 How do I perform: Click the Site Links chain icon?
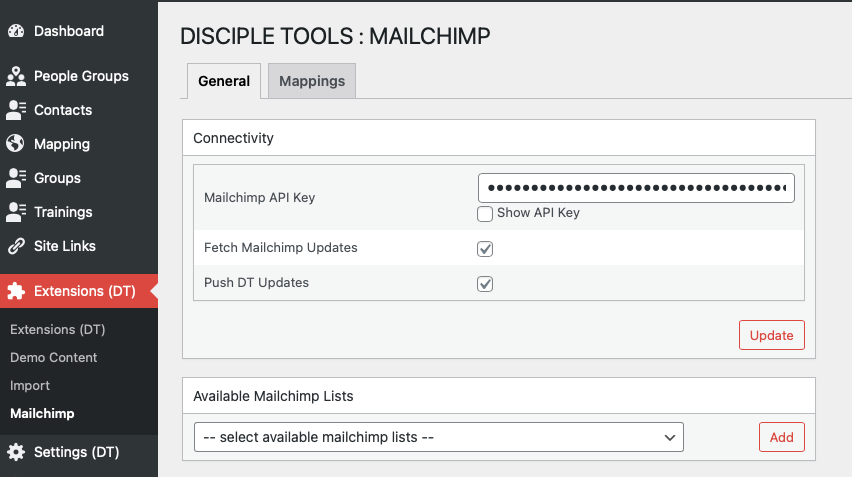[16, 246]
